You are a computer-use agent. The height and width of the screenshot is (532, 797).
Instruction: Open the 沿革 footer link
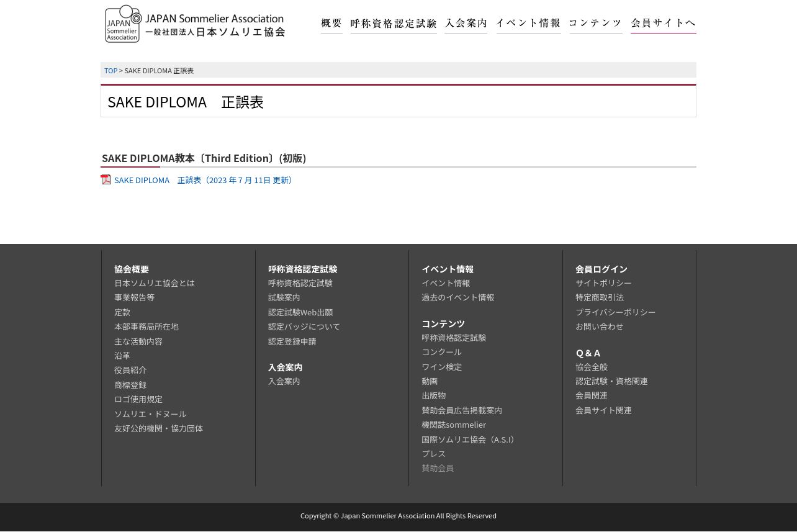[122, 356]
